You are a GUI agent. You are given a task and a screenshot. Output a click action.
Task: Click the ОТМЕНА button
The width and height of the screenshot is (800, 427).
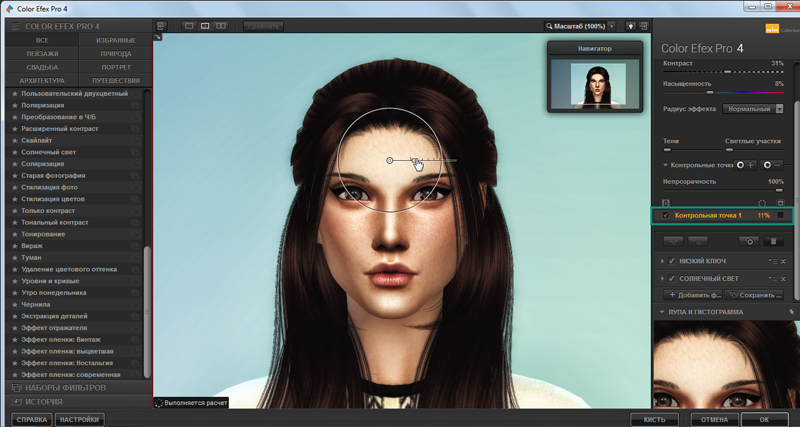pyautogui.click(x=714, y=419)
